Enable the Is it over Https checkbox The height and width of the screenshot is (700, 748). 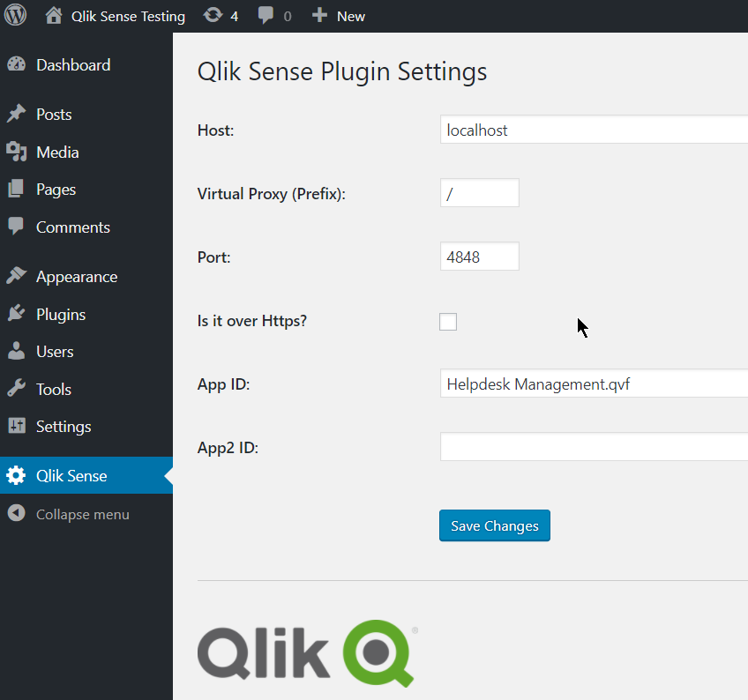pos(448,321)
